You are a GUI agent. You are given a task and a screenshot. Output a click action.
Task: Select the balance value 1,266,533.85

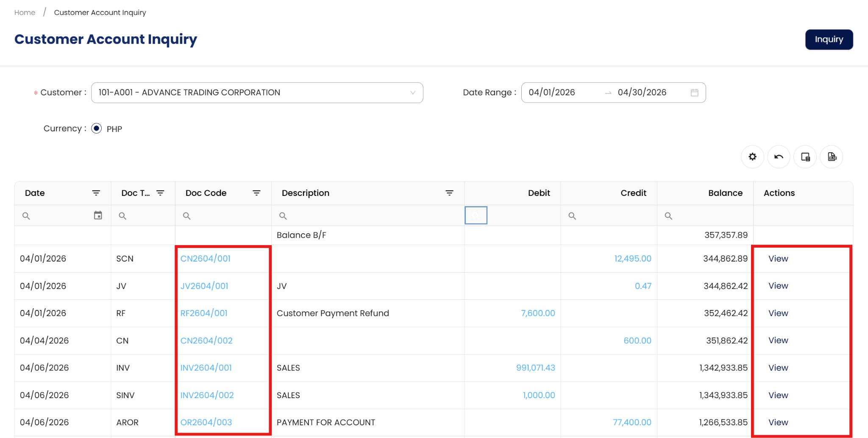(723, 422)
